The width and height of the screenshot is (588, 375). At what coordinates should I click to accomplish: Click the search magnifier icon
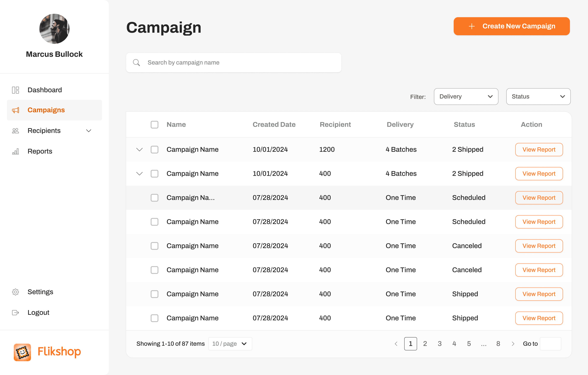coord(136,63)
